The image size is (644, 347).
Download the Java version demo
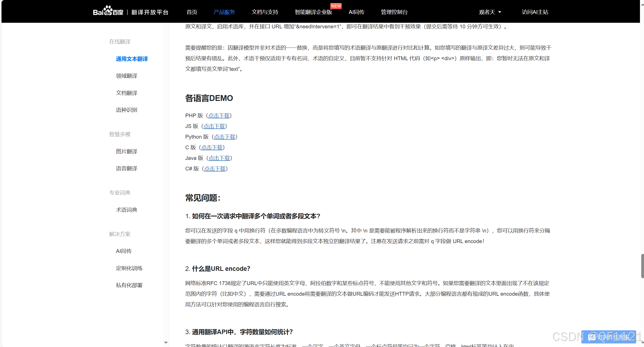tap(219, 158)
